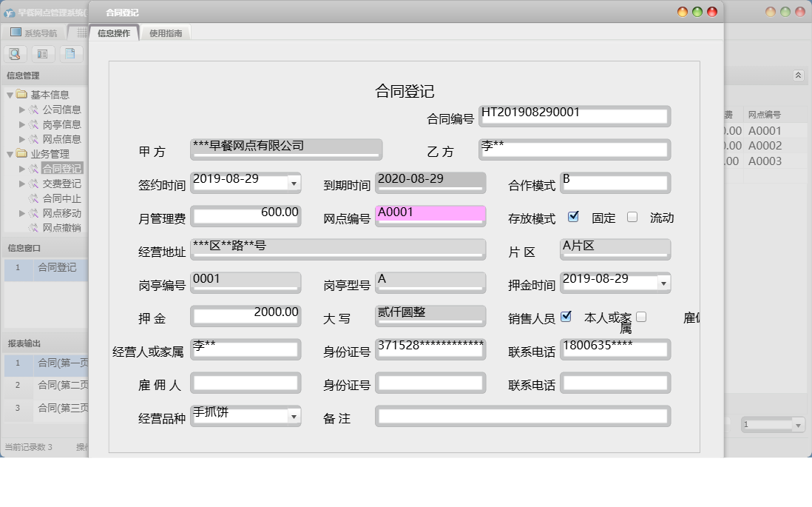Click the icon beside 合同中止

click(x=34, y=198)
